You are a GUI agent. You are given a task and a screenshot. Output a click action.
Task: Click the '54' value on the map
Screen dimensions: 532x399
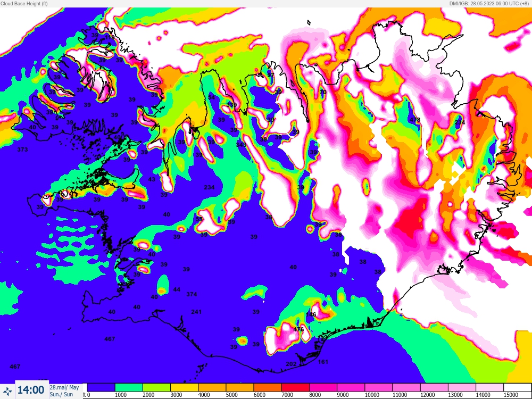click(211, 97)
